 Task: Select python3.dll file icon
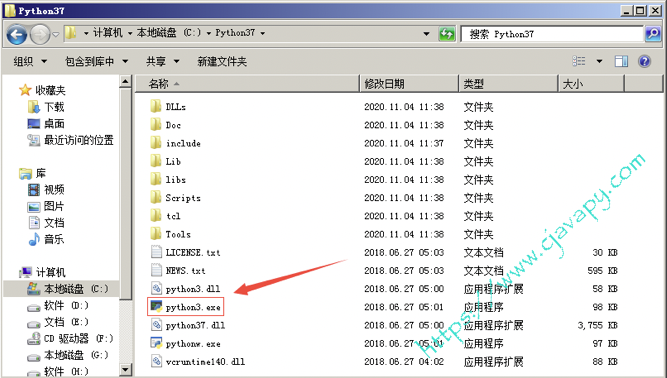click(x=156, y=289)
